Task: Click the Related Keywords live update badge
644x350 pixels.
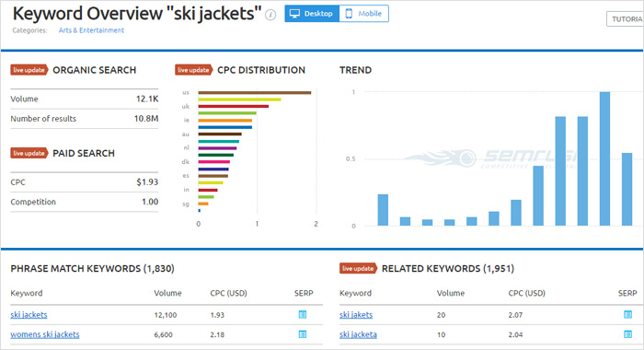Action: 358,268
